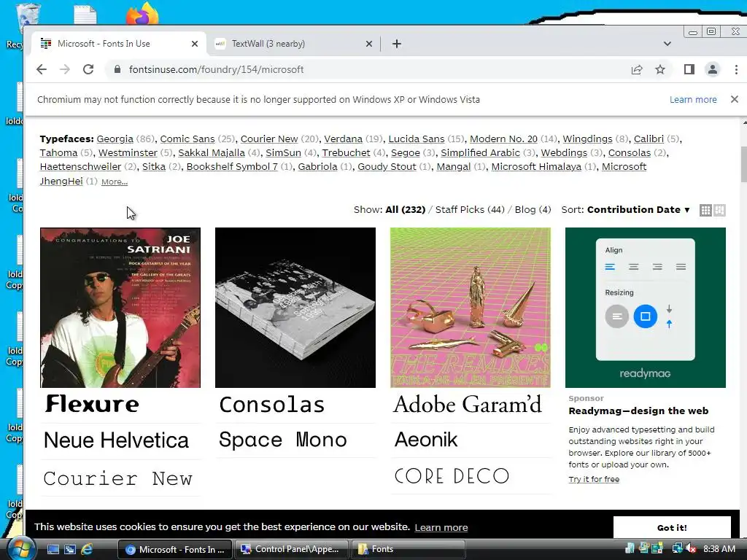
Task: Go back to the previous page
Action: [42, 69]
